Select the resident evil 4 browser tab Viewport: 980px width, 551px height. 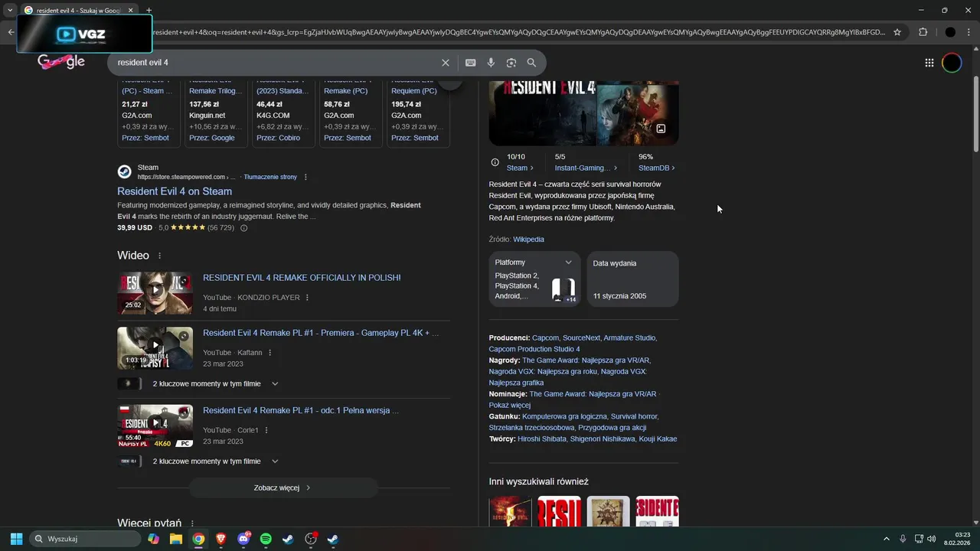tap(78, 10)
